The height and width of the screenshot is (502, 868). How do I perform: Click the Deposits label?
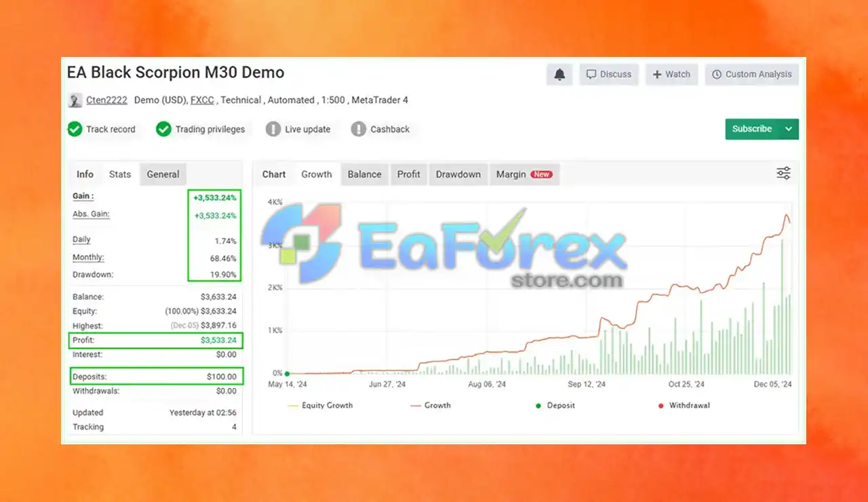[x=90, y=376]
